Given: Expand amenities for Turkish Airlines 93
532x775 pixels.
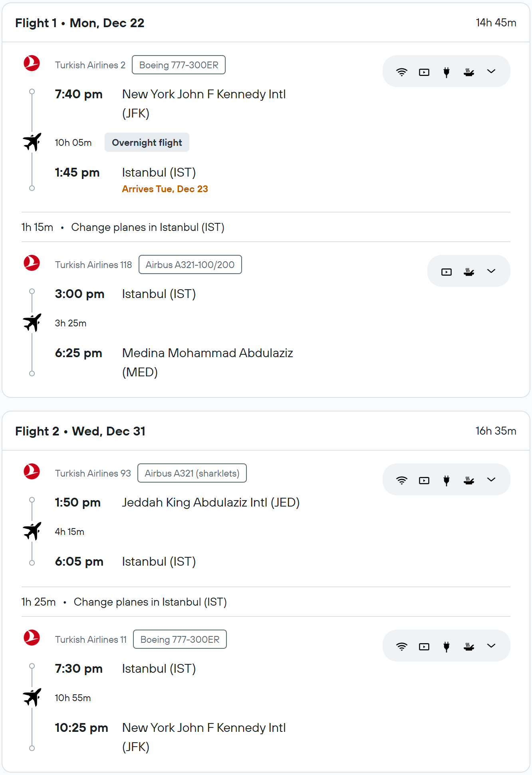Looking at the screenshot, I should tap(491, 480).
